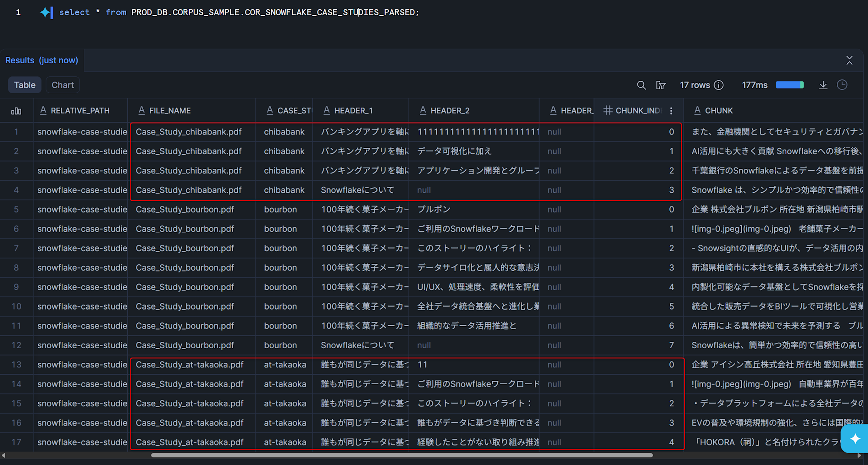Screen dimensions: 868x465
Task: Open the floating Copilot assistant button
Action: point(855,439)
